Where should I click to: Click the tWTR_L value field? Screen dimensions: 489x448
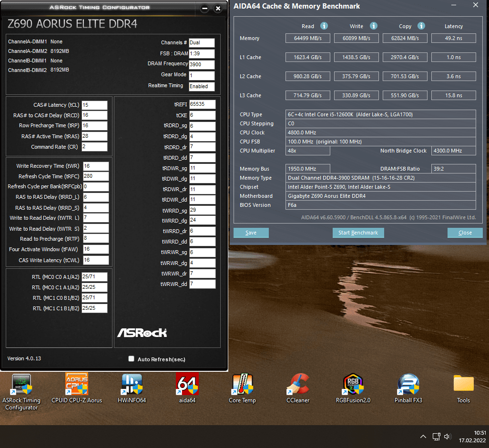tap(96, 218)
